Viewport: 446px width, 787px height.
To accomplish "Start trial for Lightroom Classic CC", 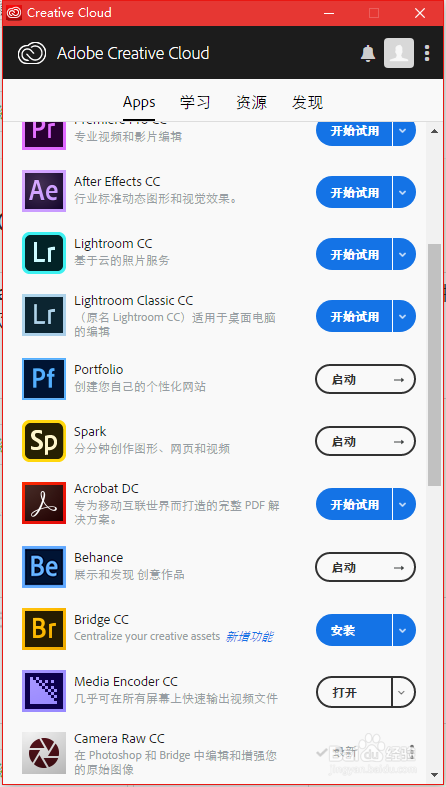I will click(354, 316).
